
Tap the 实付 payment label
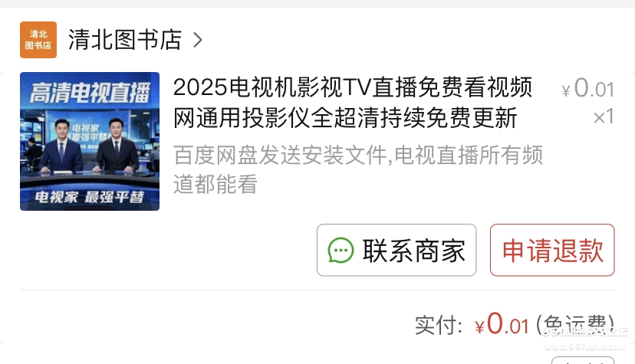pos(439,325)
